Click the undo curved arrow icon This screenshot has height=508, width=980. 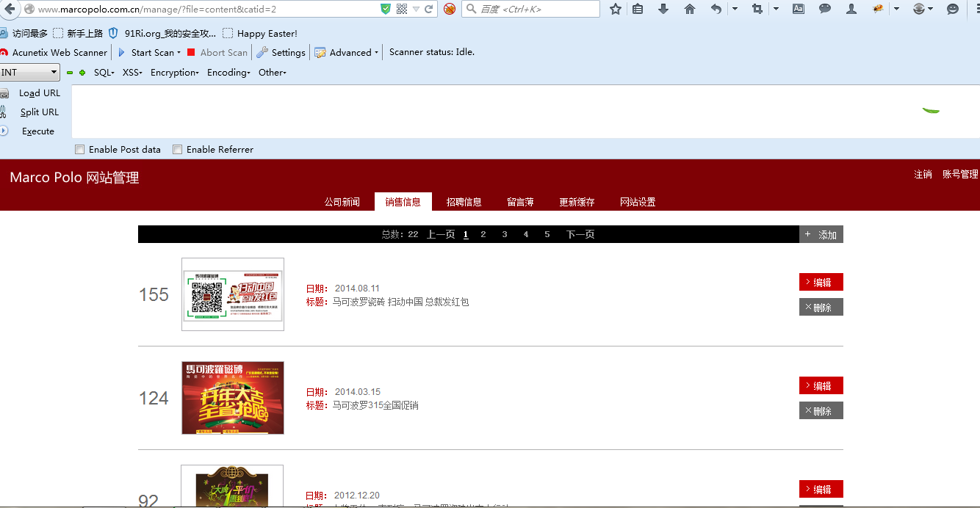tap(716, 9)
